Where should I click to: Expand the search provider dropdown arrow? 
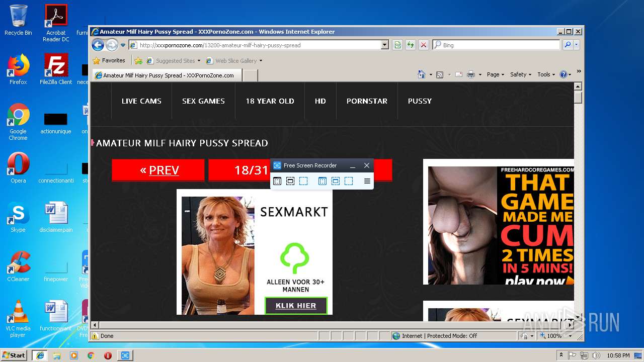577,45
